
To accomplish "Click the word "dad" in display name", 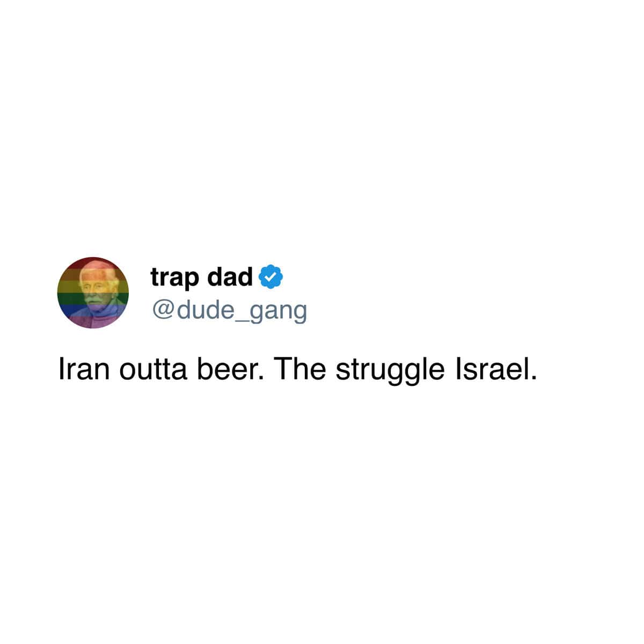I will 230,277.
